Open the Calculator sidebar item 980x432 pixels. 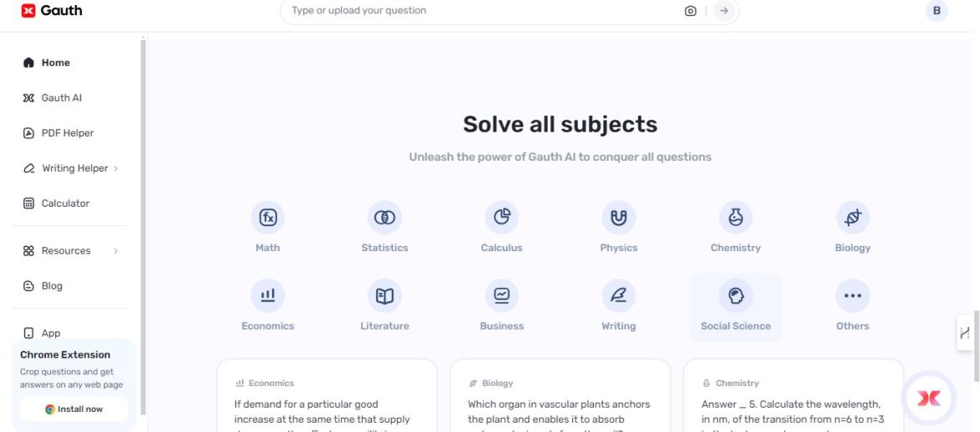pyautogui.click(x=64, y=203)
